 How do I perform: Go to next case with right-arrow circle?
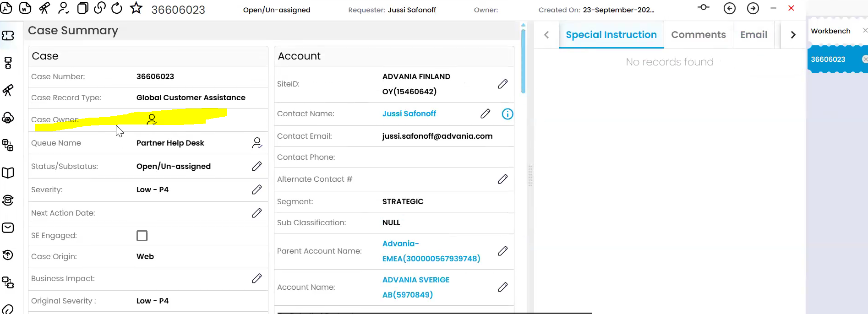point(753,8)
